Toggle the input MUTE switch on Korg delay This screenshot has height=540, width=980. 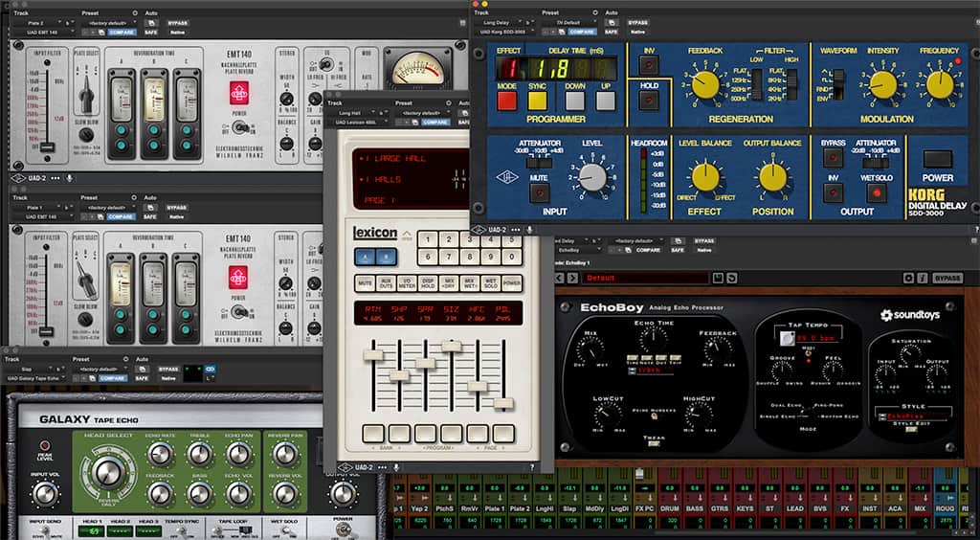pyautogui.click(x=539, y=192)
